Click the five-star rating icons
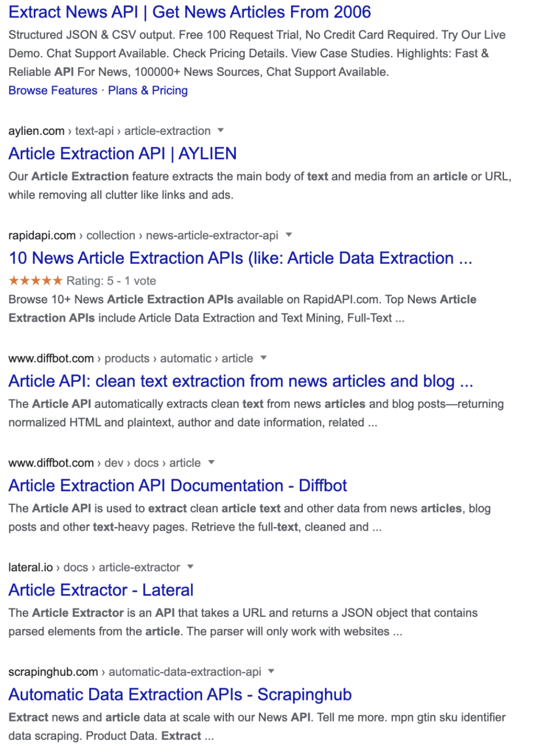 (x=35, y=281)
